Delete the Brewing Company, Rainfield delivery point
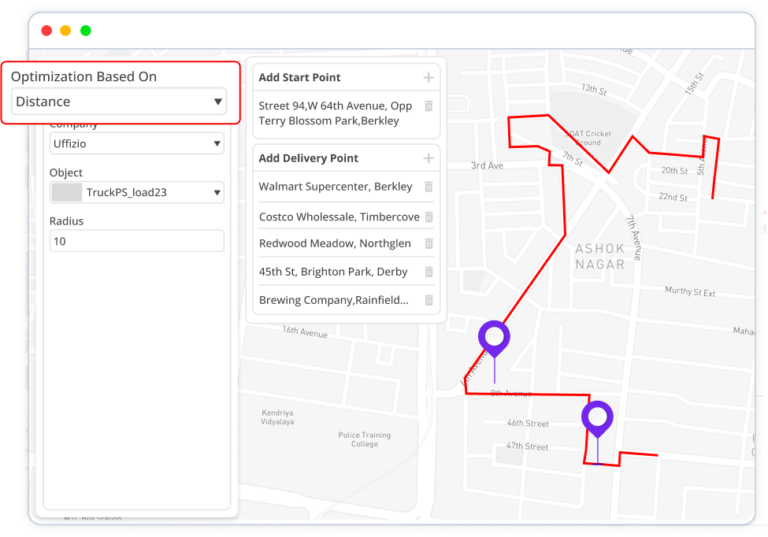Image resolution: width=768 pixels, height=537 pixels. [429, 300]
